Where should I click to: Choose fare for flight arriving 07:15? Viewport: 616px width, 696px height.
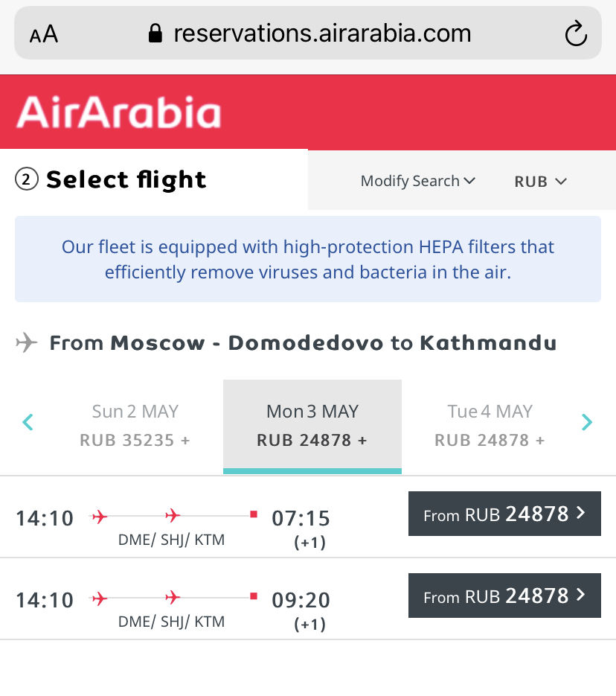coord(504,514)
